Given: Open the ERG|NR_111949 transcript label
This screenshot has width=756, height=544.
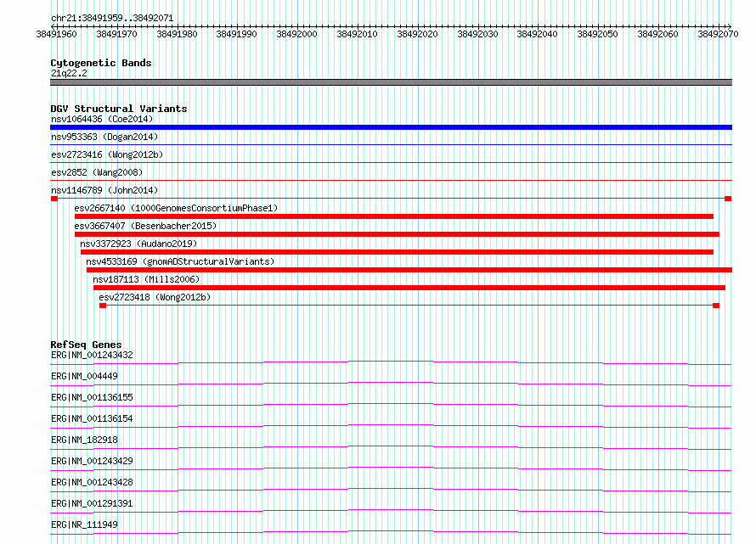Looking at the screenshot, I should pos(84,524).
